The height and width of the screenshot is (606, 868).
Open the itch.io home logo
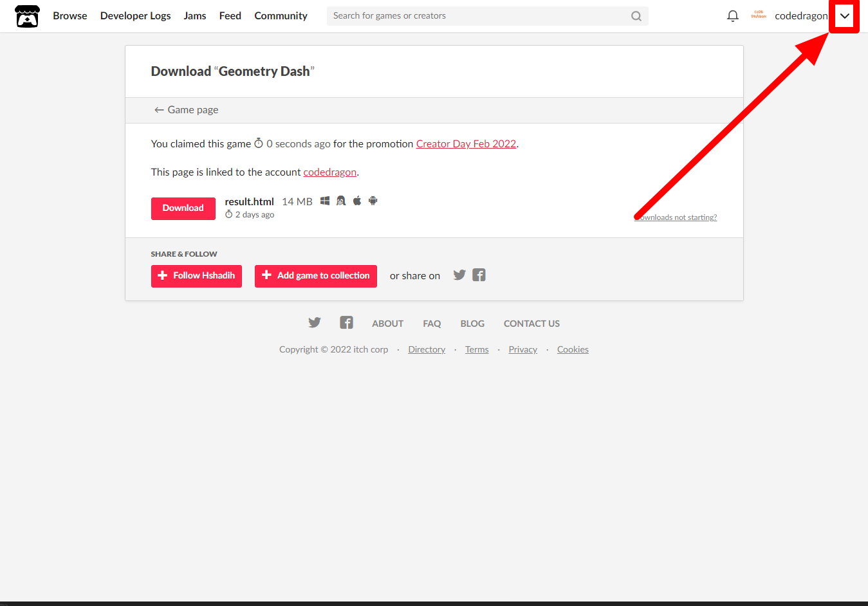pos(27,16)
